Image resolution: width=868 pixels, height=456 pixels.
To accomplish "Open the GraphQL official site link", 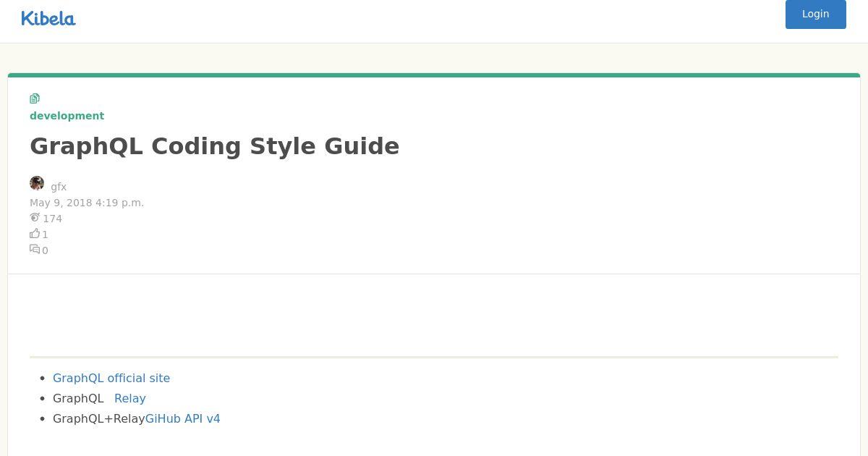I will pos(111,378).
